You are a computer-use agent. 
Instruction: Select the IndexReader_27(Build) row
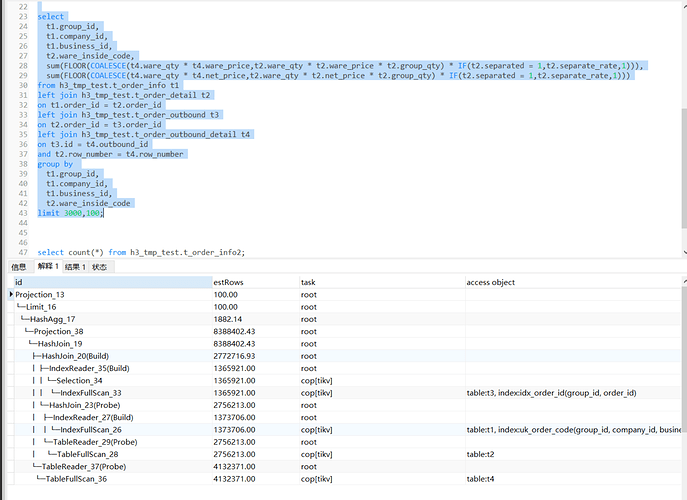tap(345, 417)
